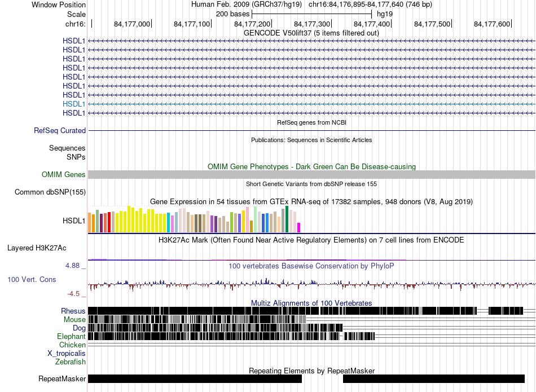Click the dark green bar in GTEx chart
Screen dimensions: 536x392
[x=287, y=219]
